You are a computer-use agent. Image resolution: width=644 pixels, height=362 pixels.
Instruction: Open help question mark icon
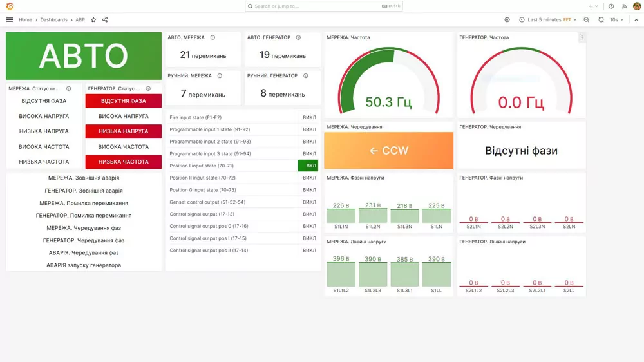pyautogui.click(x=611, y=6)
